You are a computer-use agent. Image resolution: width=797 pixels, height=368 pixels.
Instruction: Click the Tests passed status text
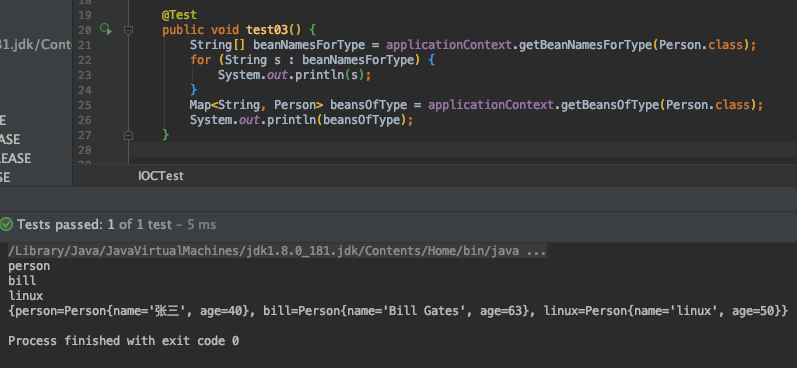click(x=116, y=224)
